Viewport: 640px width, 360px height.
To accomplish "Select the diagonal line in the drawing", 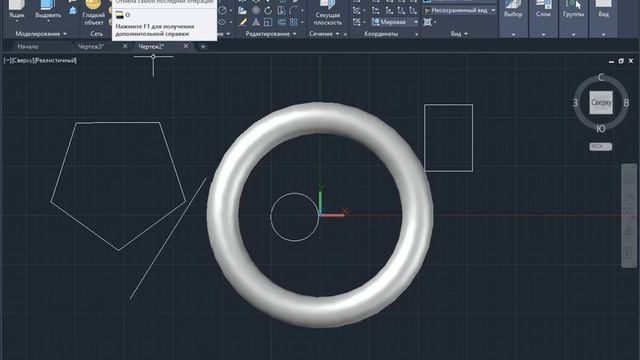I will coord(168,238).
